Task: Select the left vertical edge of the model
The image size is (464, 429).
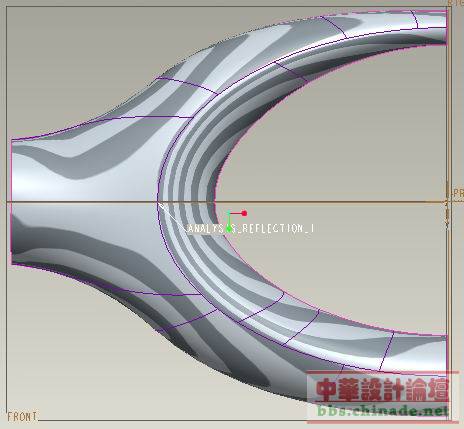Action: (11, 202)
